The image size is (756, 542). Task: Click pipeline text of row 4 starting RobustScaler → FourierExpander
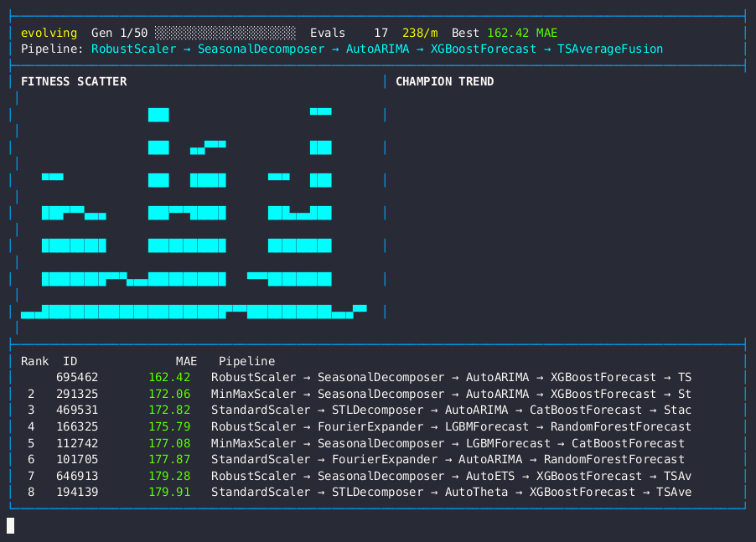tap(451, 427)
